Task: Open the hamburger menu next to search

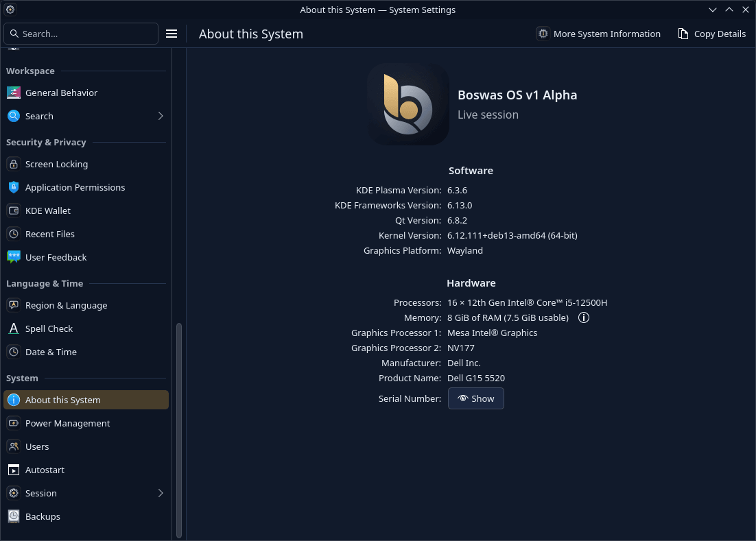Action: pyautogui.click(x=171, y=34)
